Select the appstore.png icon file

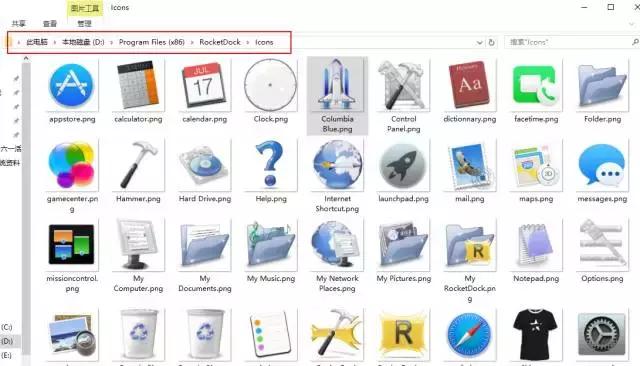[x=72, y=91]
